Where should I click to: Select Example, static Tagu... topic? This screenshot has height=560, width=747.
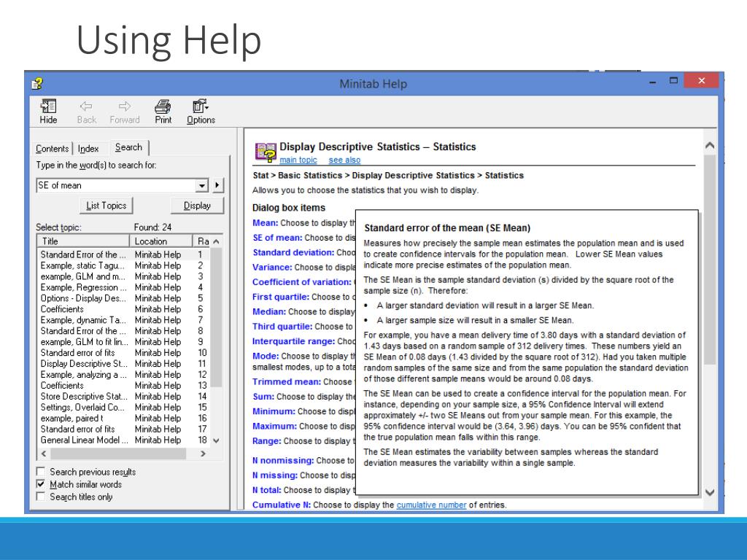[x=122, y=265]
